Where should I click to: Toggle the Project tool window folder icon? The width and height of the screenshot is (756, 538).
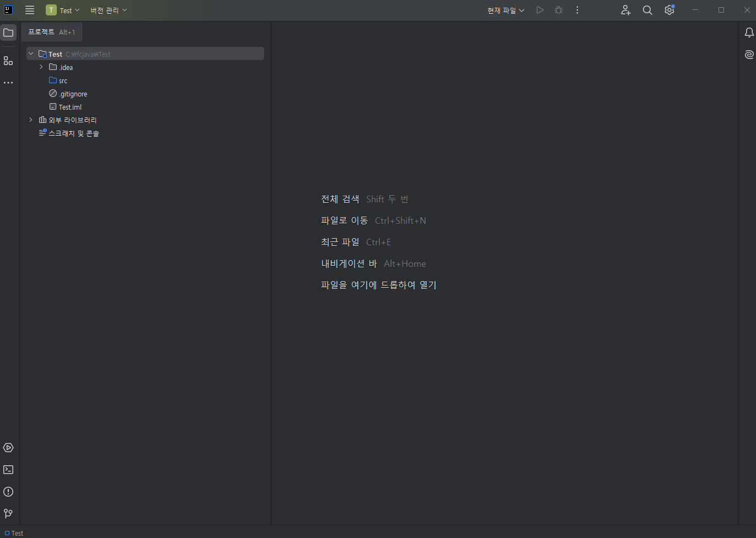(x=8, y=33)
